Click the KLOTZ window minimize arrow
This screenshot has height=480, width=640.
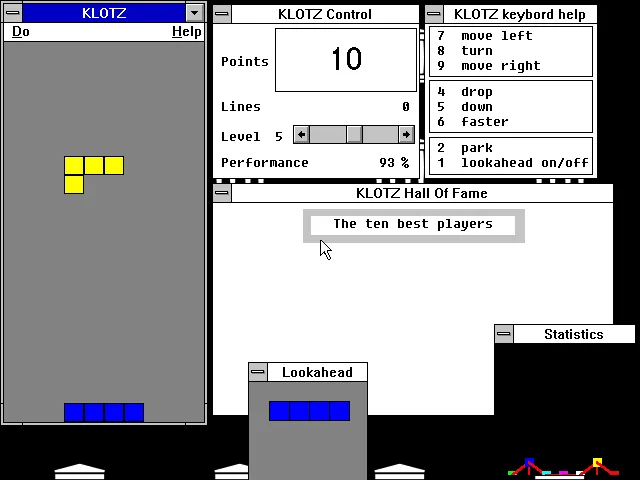194,13
